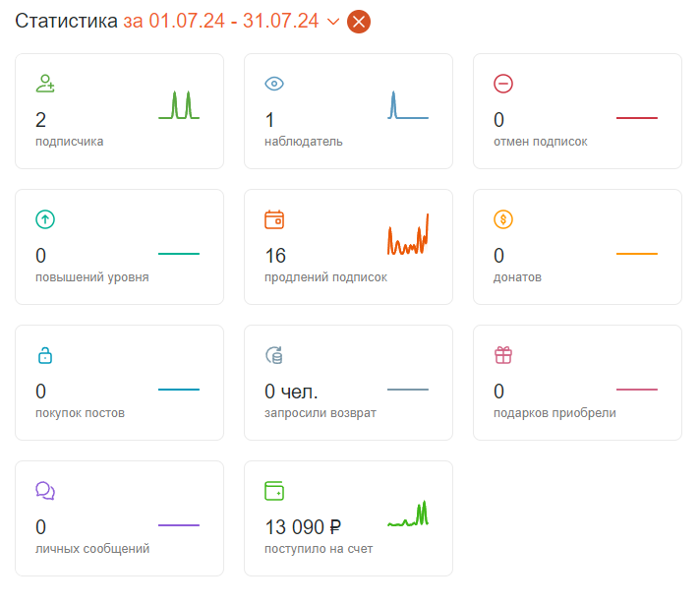Click the purple chat bubbles messages icon

pyautogui.click(x=45, y=491)
